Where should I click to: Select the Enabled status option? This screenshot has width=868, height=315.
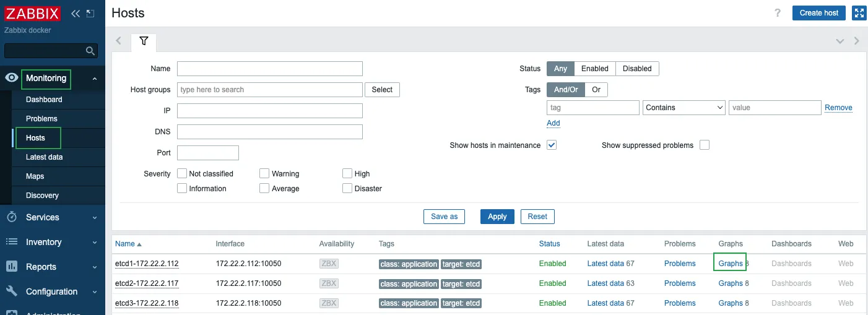coord(595,69)
